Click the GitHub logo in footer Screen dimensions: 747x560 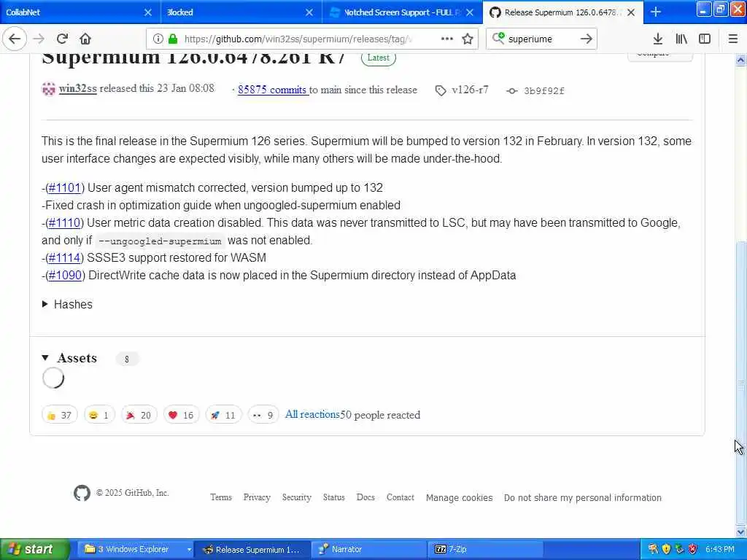82,493
